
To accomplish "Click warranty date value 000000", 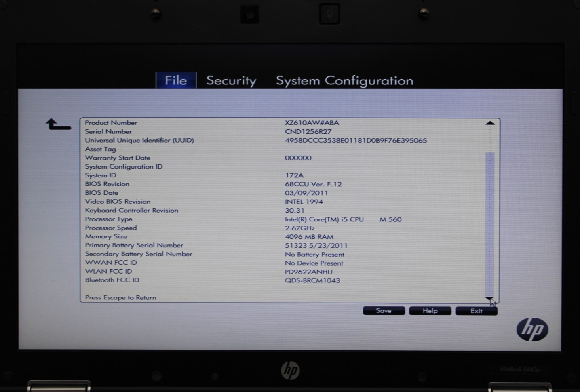I will [298, 158].
